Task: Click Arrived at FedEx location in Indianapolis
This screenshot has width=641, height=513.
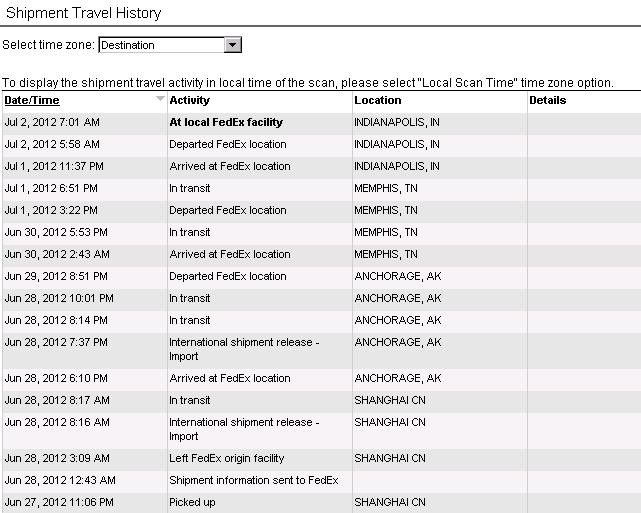Action: tap(230, 166)
